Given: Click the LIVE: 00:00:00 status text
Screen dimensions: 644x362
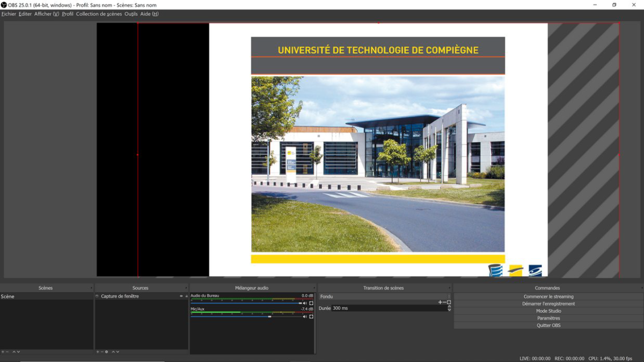Looking at the screenshot, I should click(535, 358).
